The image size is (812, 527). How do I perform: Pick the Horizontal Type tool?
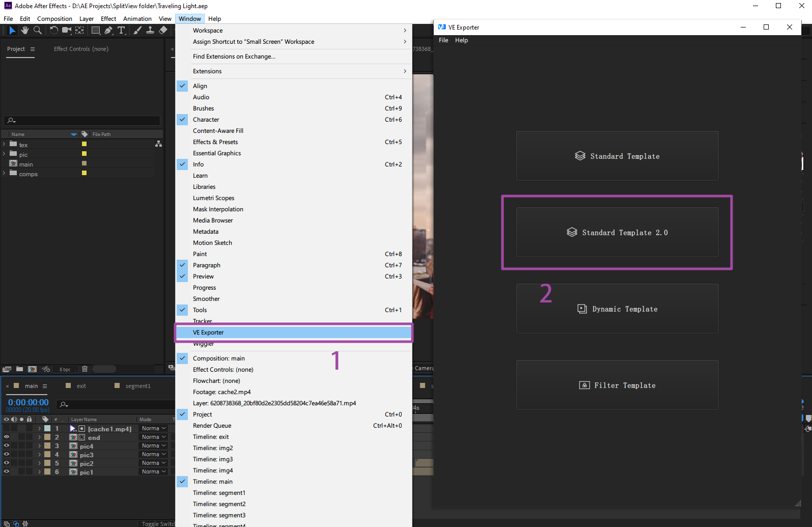coord(121,31)
